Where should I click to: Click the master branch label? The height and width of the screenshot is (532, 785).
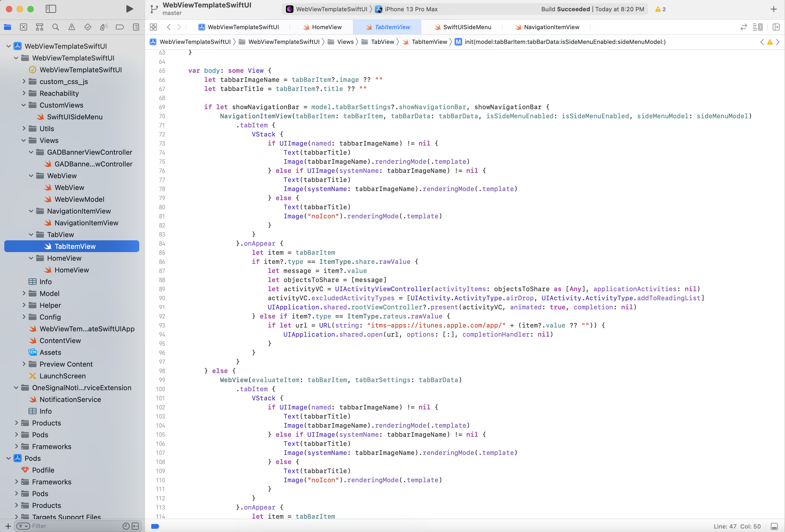tap(172, 13)
